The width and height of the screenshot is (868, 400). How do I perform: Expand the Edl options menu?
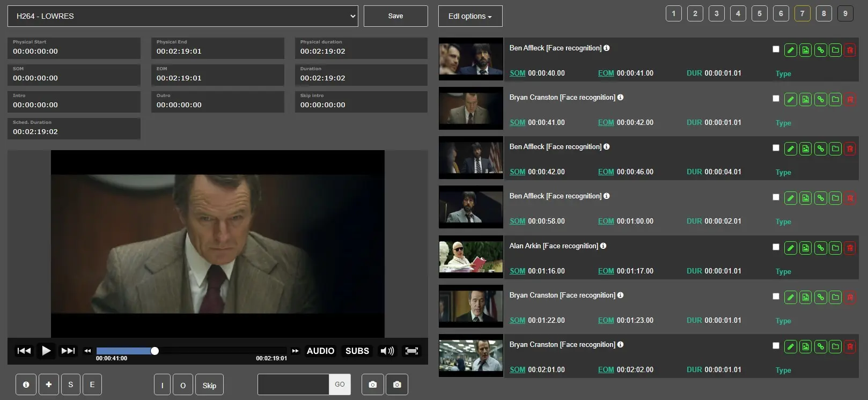pos(470,16)
